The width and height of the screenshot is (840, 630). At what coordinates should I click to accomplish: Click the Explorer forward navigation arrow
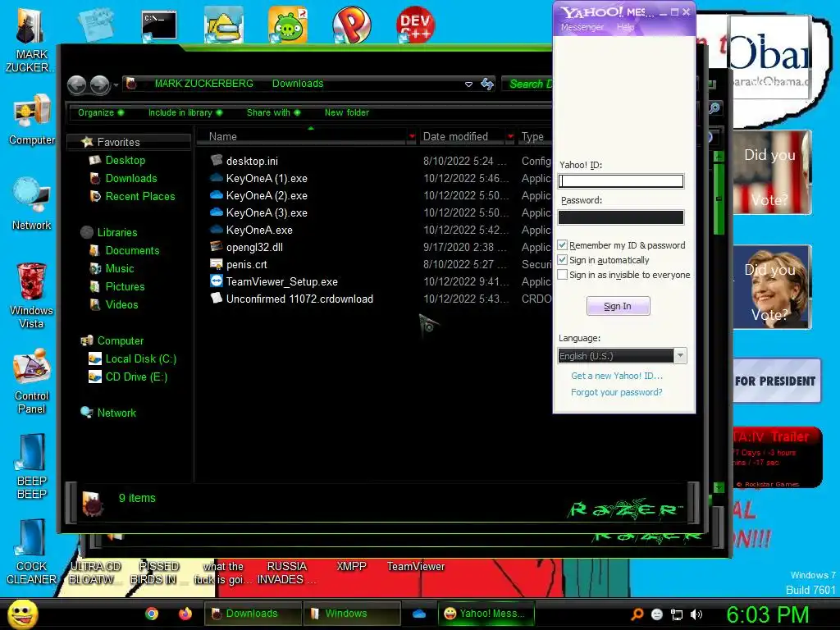99,84
